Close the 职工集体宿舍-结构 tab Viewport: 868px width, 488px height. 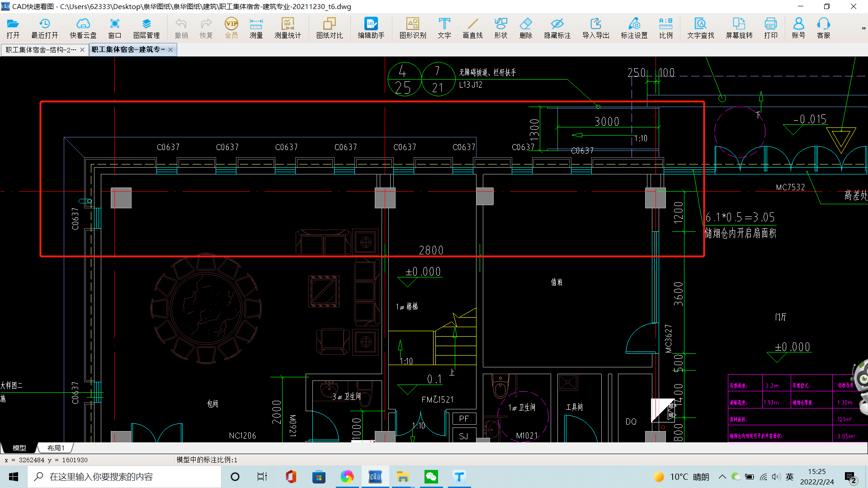click(82, 50)
